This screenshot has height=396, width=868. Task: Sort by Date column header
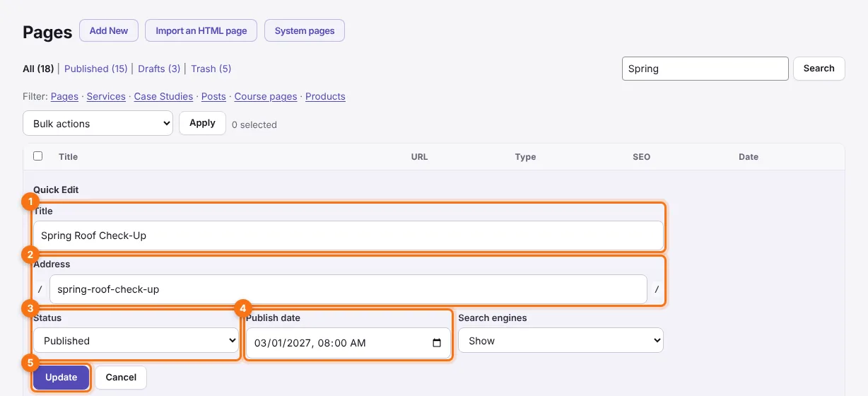[749, 157]
